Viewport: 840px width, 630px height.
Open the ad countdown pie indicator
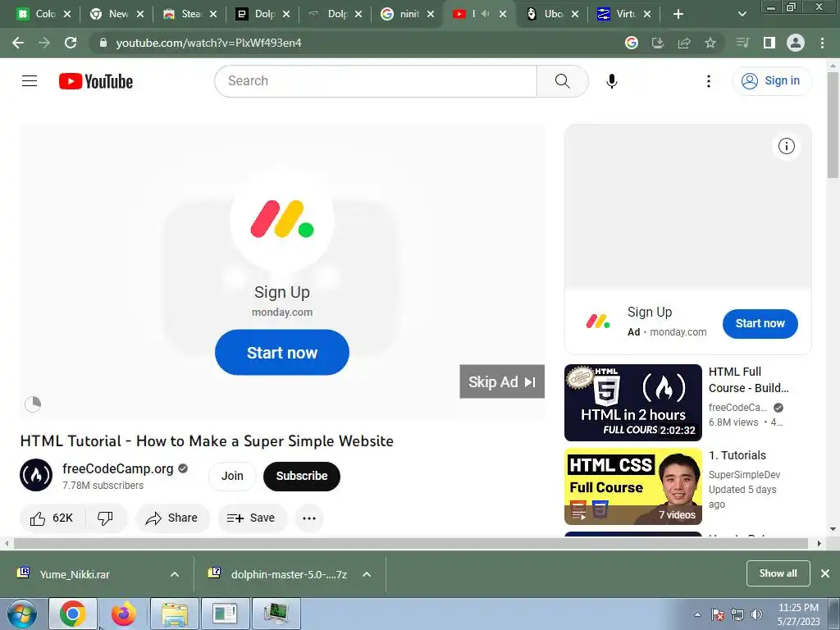(33, 404)
